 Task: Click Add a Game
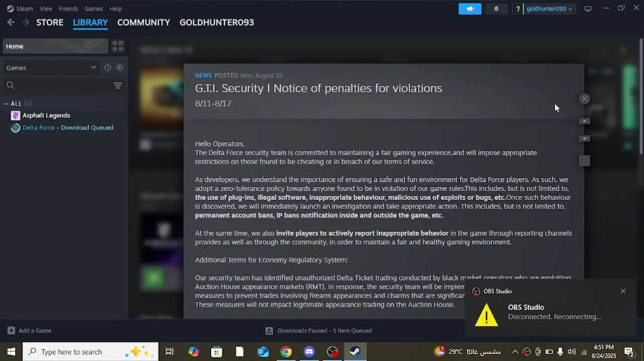(29, 330)
